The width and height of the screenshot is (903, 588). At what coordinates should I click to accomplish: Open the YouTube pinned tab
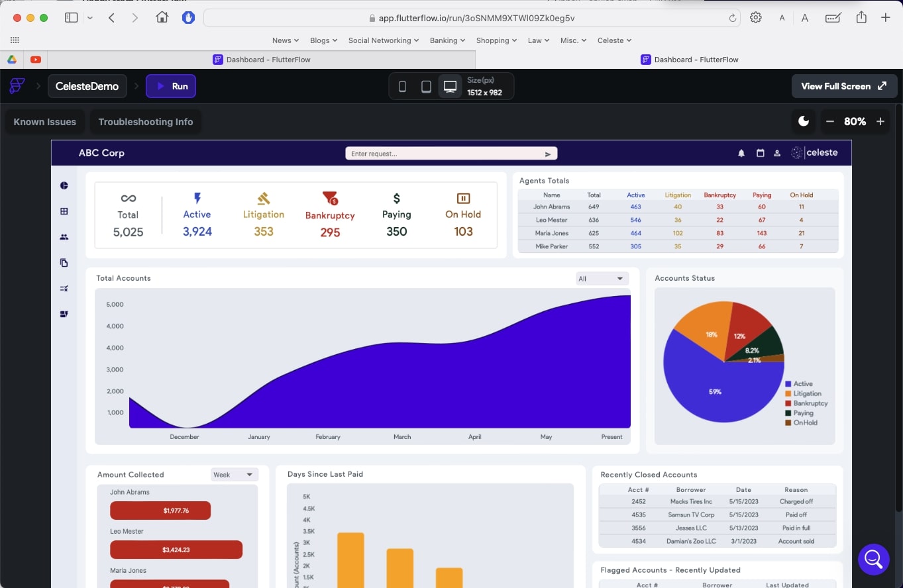(36, 60)
